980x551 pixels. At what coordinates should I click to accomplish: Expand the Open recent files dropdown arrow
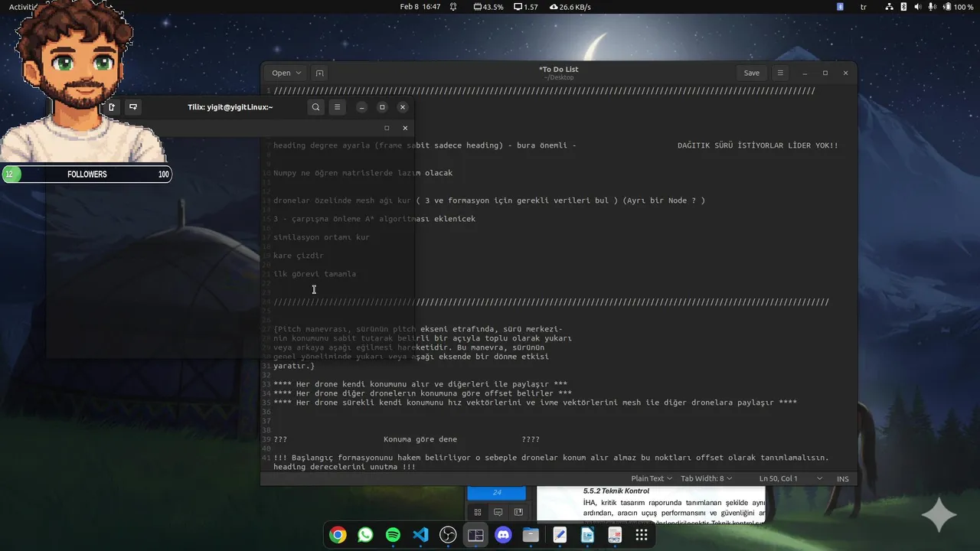(x=299, y=73)
